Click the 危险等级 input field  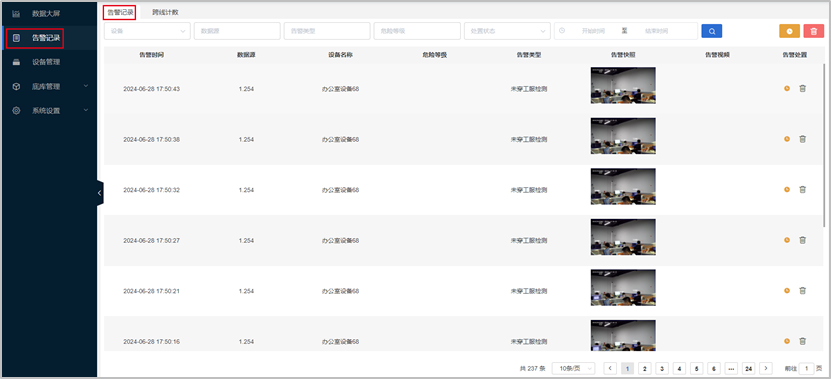[417, 31]
